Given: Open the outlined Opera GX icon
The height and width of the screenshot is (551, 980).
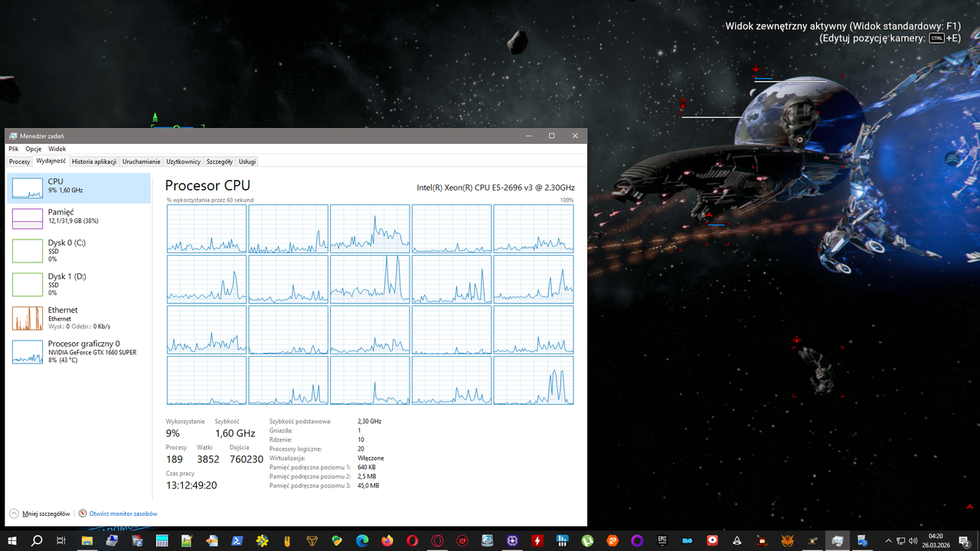Looking at the screenshot, I should (437, 540).
